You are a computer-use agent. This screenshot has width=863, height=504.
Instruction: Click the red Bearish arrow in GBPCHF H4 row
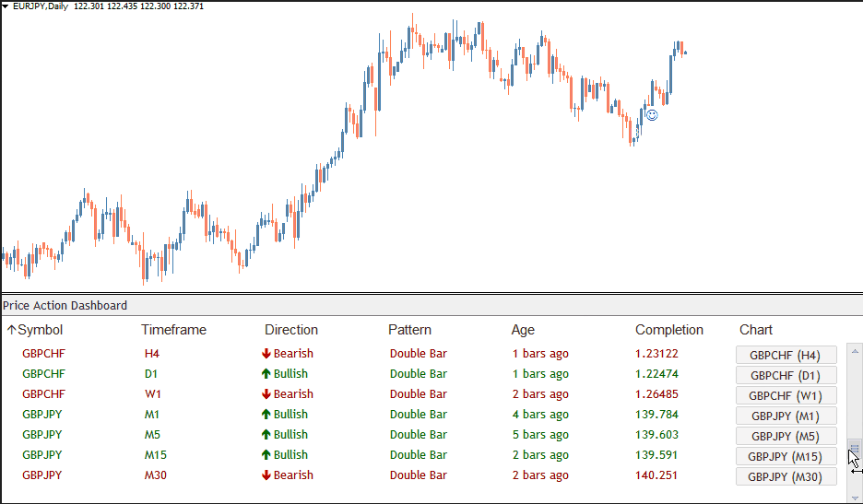[x=266, y=354]
